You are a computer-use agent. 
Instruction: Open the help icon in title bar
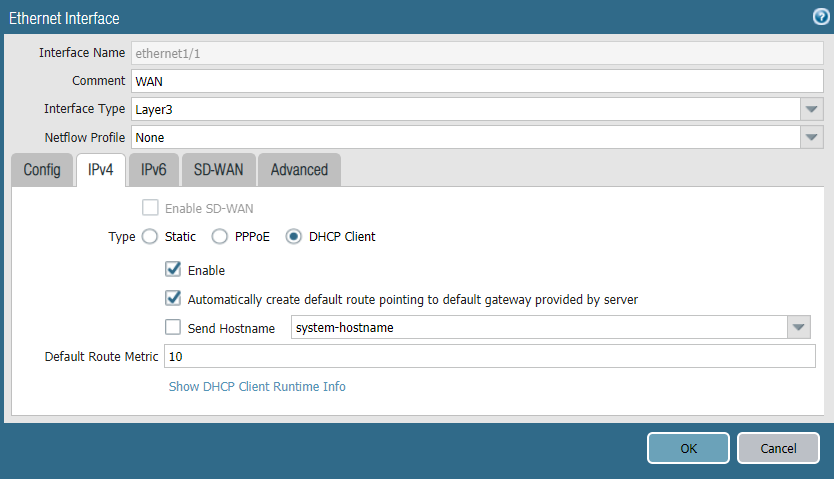(821, 17)
